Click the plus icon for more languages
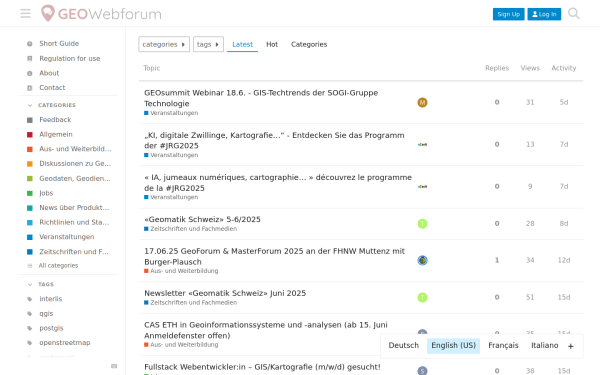This screenshot has height=375, width=600. [x=571, y=346]
